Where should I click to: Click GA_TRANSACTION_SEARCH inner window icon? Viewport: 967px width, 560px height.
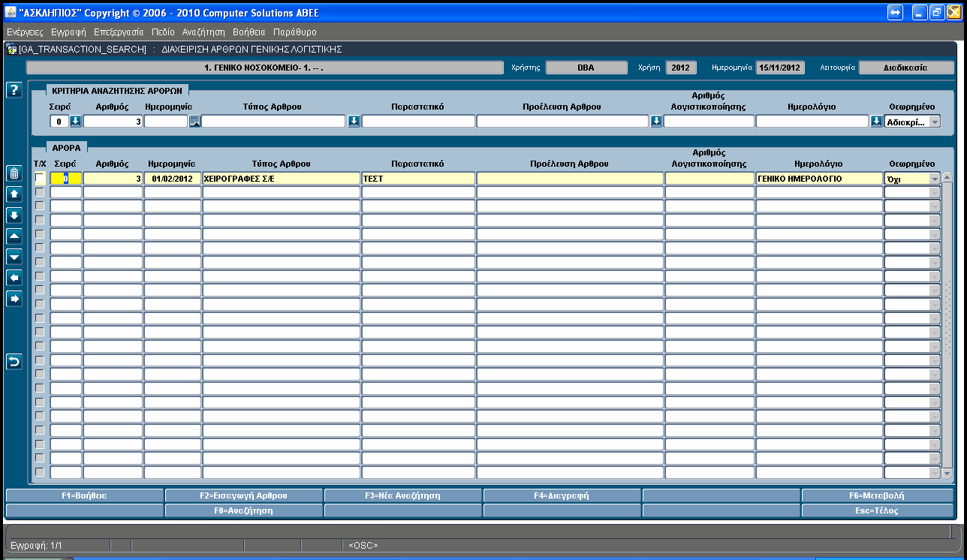(x=11, y=49)
